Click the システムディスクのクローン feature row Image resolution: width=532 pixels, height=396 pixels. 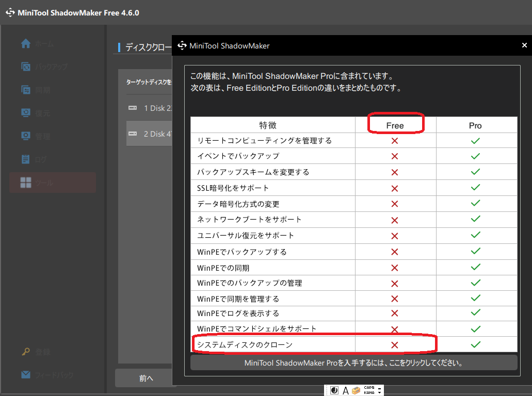[273, 344]
